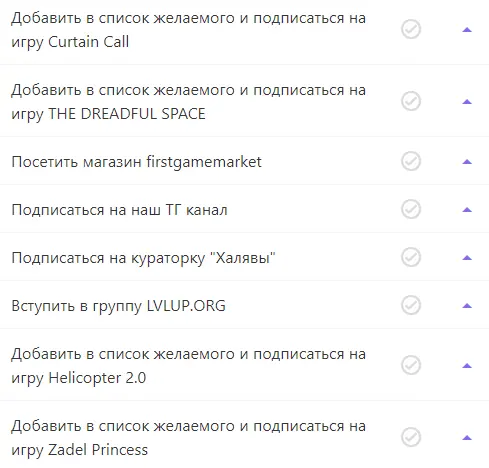Open the Посетить магазин firstgamemarket task
489x468 pixels.
click(136, 162)
